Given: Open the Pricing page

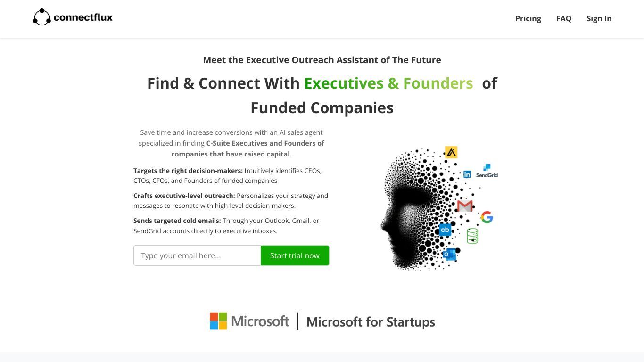Looking at the screenshot, I should coord(528,18).
